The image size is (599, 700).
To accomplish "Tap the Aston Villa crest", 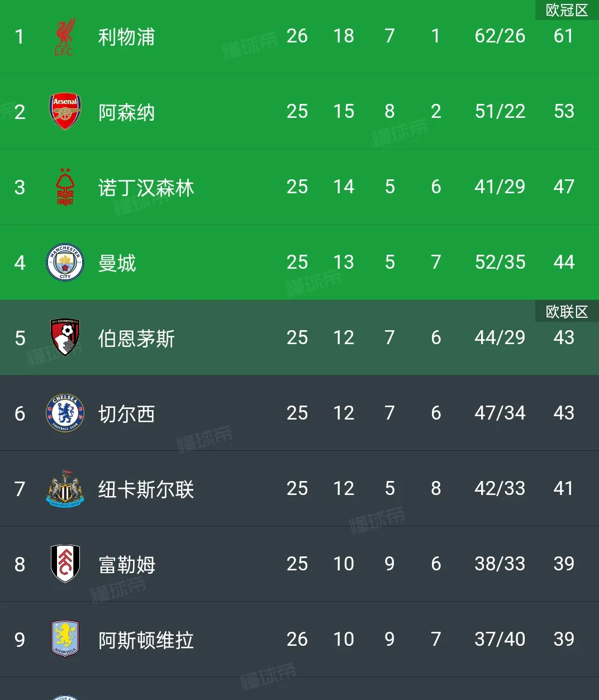I will coord(65,639).
